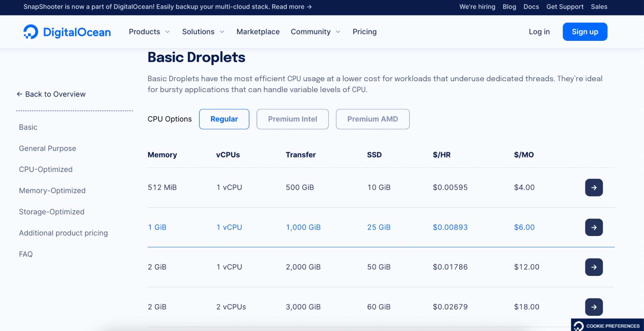Click the 25 GiB SSD cell

pos(379,227)
